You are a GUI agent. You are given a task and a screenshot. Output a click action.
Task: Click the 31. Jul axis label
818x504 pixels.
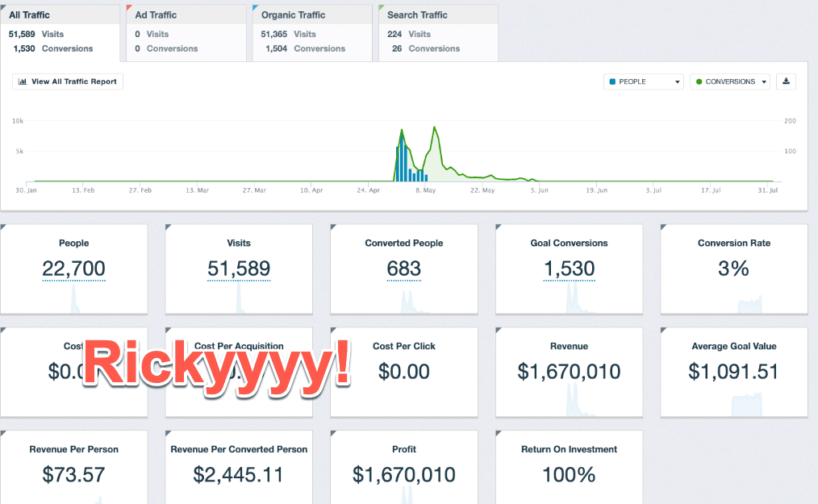coord(767,190)
